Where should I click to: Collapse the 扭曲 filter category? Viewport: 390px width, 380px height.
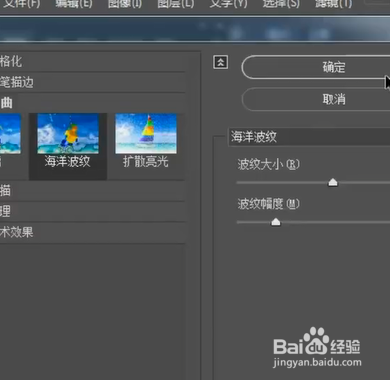pos(92,103)
